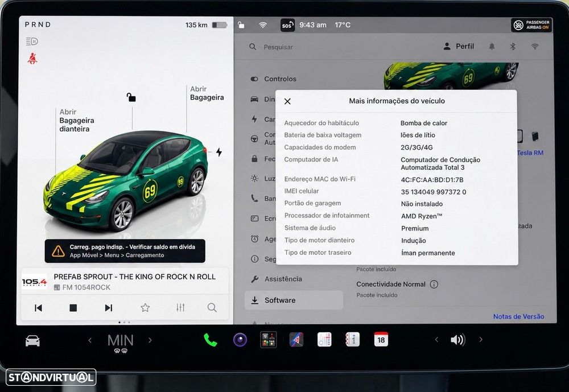Tap the MIN climate temperature display

(121, 341)
